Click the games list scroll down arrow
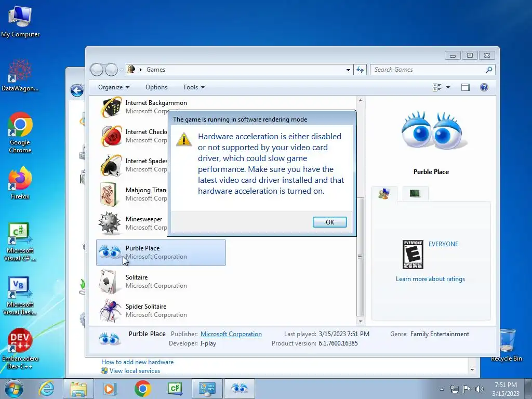Viewport: 532px width, 399px height. (361, 321)
